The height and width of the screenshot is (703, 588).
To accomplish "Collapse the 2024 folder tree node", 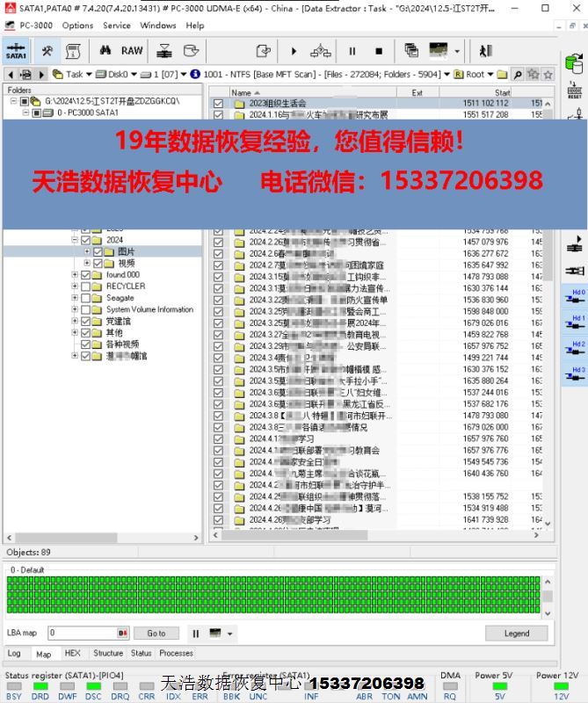I will pos(75,240).
